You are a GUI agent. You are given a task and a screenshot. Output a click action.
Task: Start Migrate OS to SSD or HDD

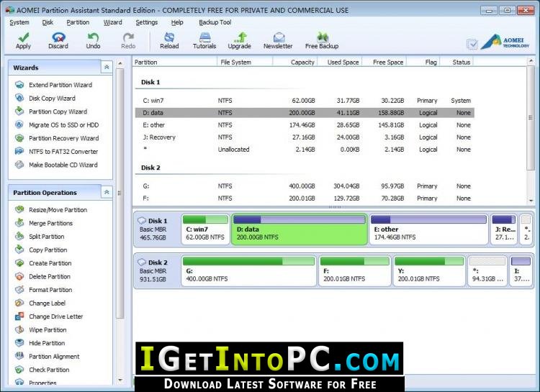[x=57, y=125]
